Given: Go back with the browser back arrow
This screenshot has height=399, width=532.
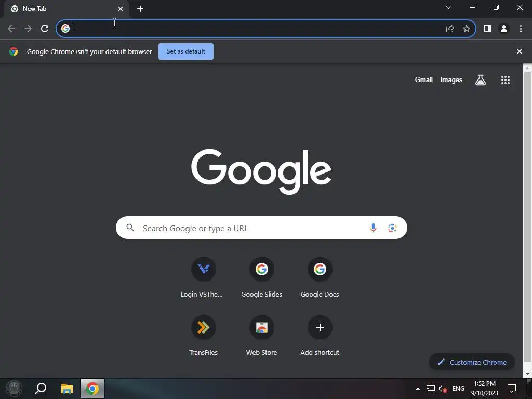Looking at the screenshot, I should tap(11, 29).
